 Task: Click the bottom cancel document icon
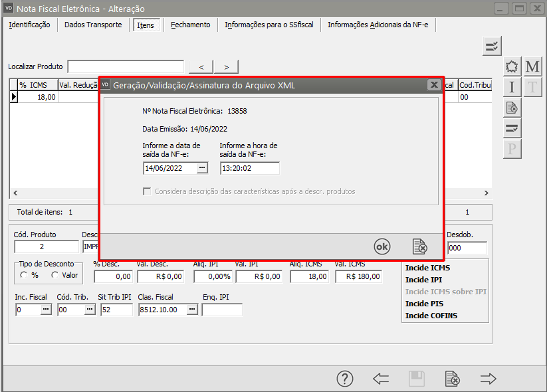point(452,379)
